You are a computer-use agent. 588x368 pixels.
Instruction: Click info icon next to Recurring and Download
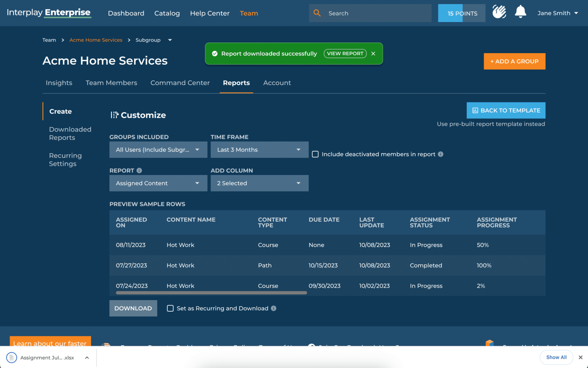[x=274, y=308]
